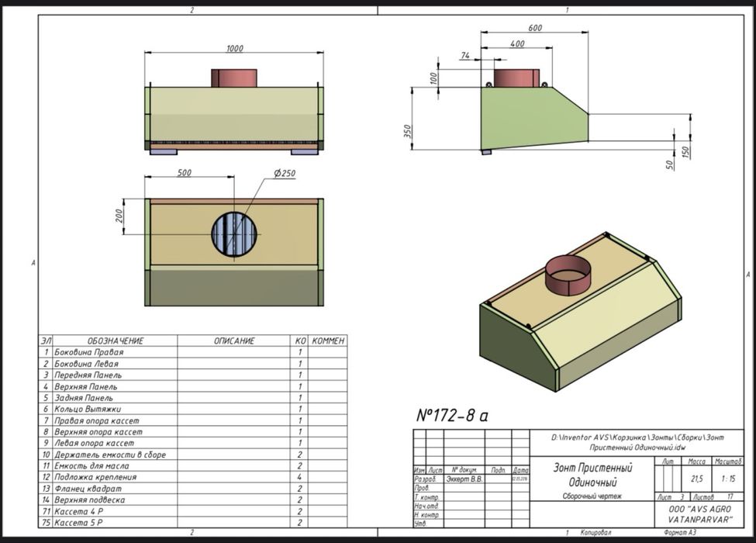Click the round exhaust opening in top view
The image size is (756, 543).
pos(235,234)
